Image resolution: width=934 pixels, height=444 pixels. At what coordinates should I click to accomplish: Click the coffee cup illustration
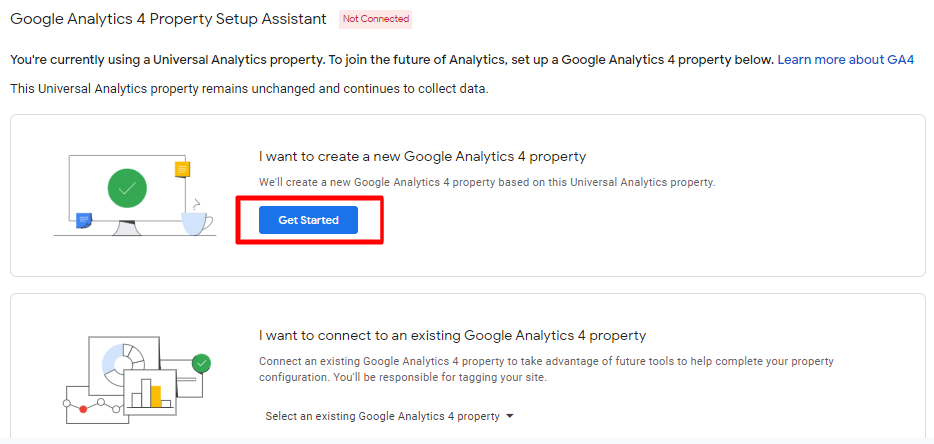(x=196, y=221)
